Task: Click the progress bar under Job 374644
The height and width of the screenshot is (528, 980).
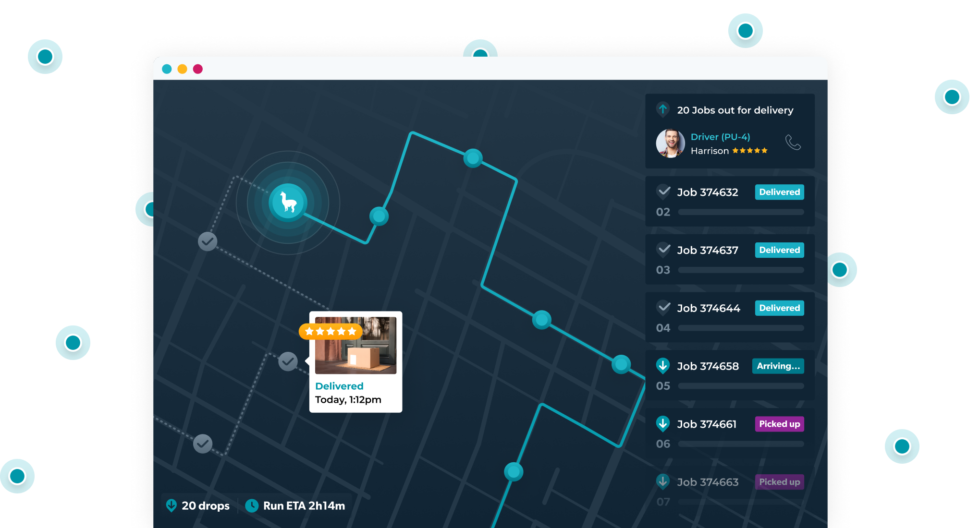Action: (741, 328)
